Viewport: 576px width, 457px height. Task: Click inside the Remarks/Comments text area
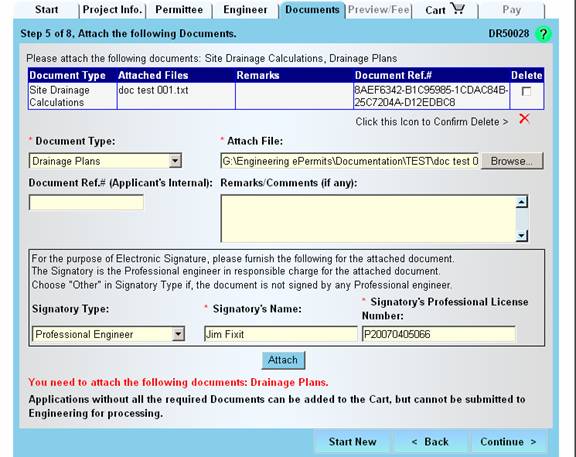click(x=368, y=219)
